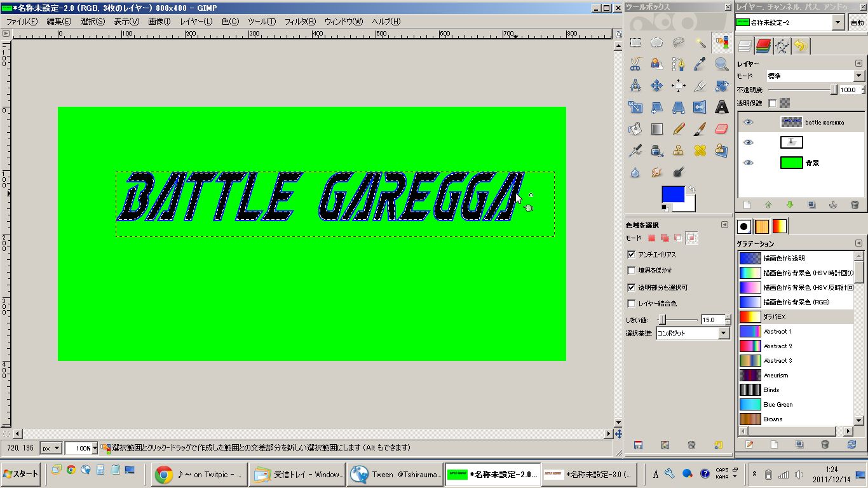Create a new layer in Layers panel
868x488 pixels.
click(x=747, y=205)
